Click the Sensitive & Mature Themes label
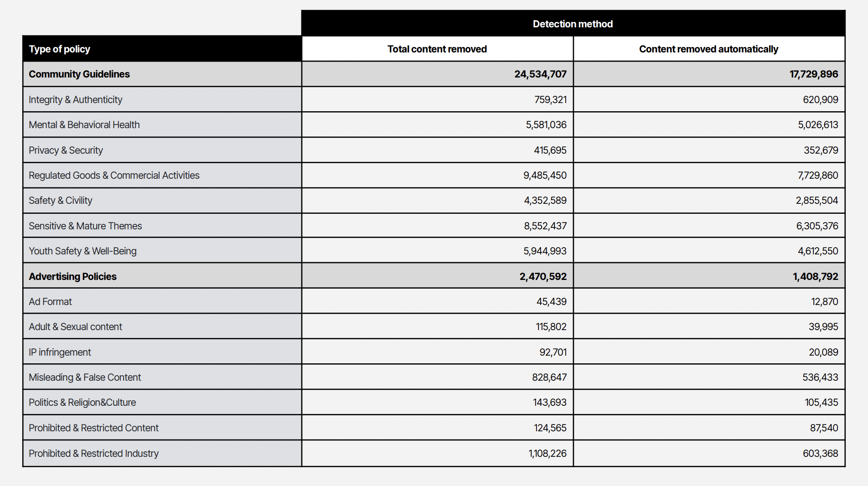Viewport: 868px width, 486px height. point(85,226)
